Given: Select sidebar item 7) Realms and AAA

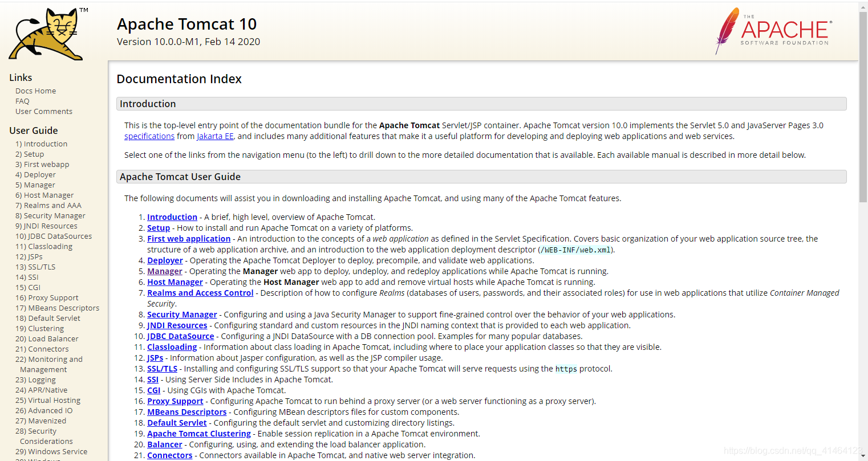Looking at the screenshot, I should tap(48, 205).
